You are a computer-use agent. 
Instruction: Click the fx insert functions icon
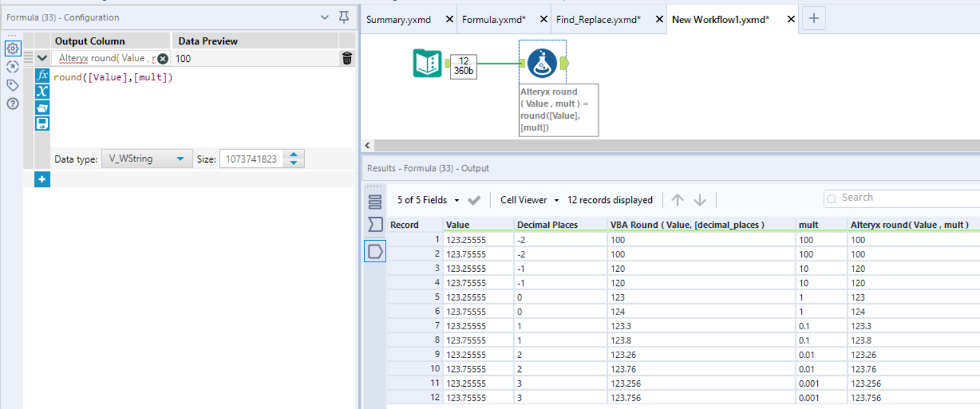42,76
